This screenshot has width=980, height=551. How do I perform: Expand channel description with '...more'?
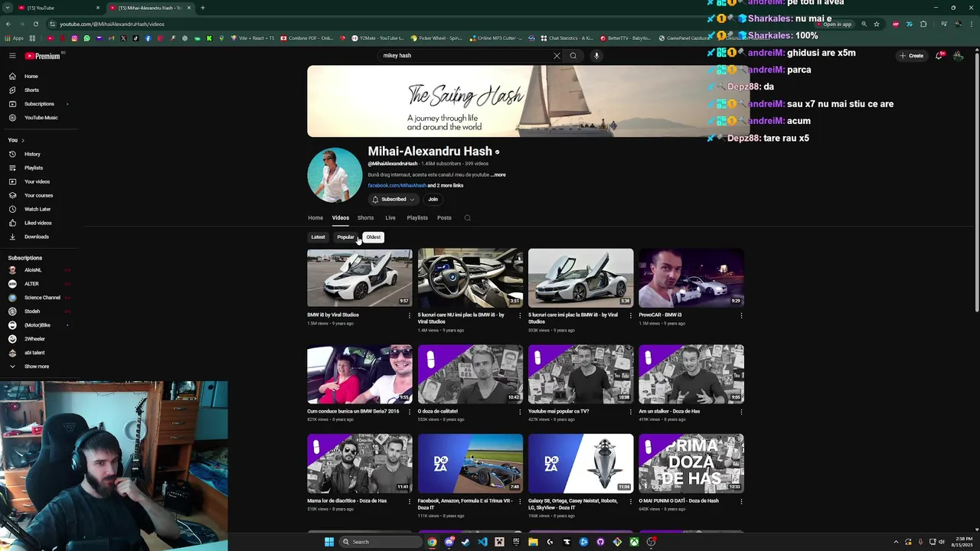[498, 174]
